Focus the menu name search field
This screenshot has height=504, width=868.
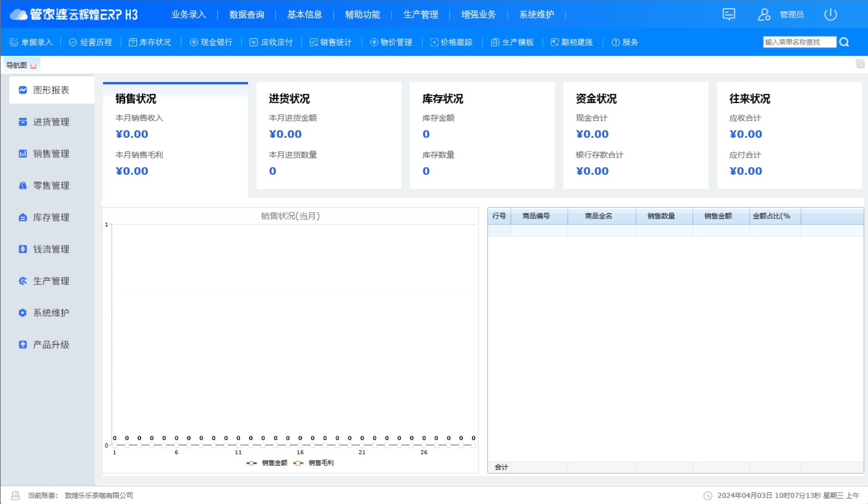tap(799, 42)
